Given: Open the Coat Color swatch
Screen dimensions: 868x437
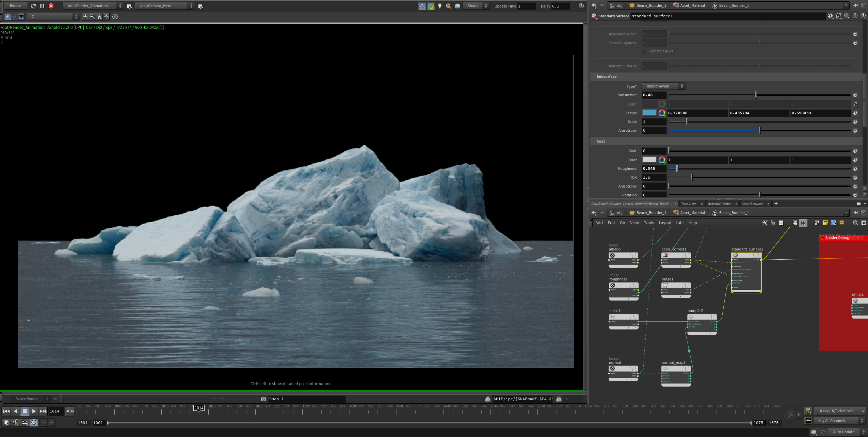Looking at the screenshot, I should coord(649,160).
